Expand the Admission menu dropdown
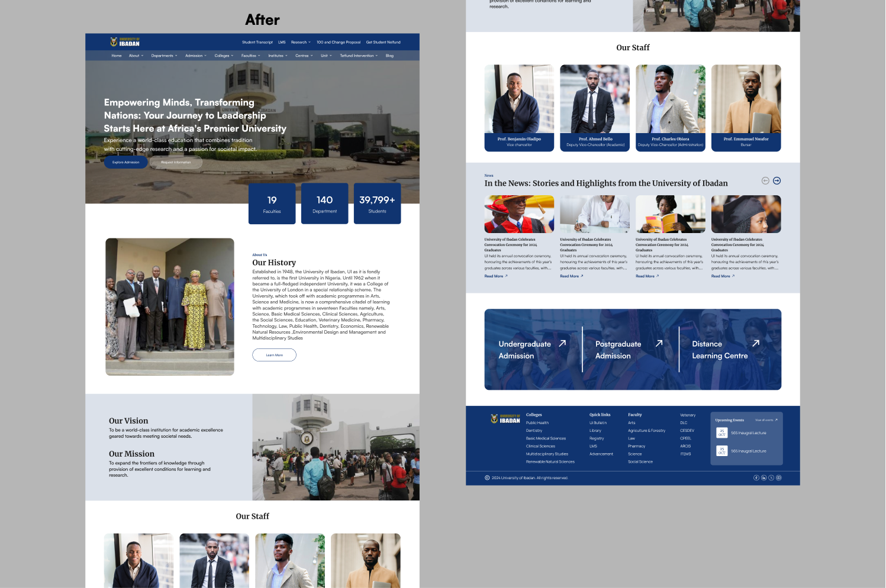 coord(196,56)
